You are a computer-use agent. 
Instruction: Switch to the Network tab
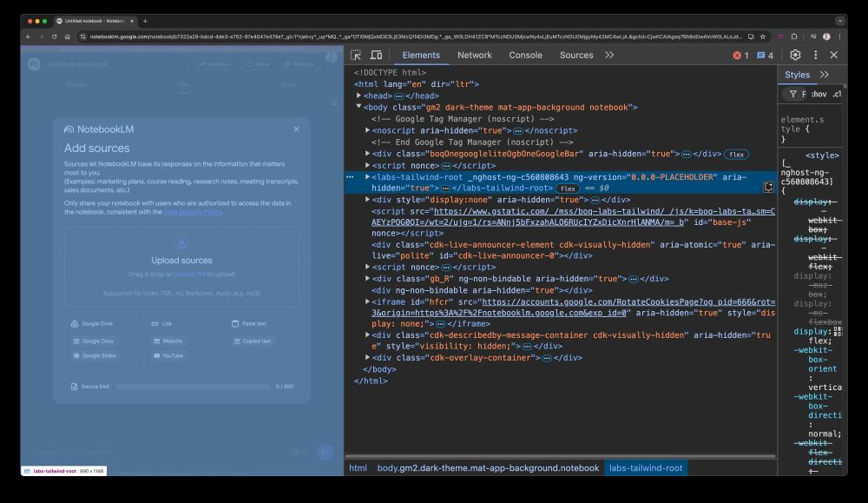click(x=475, y=55)
